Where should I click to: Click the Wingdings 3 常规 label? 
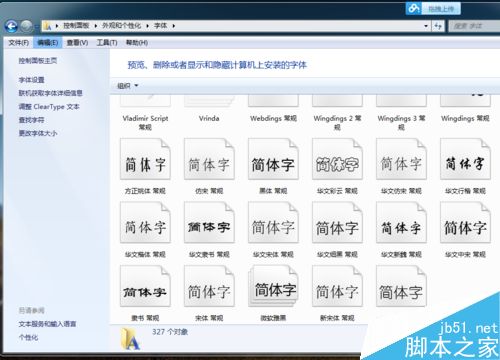401,122
